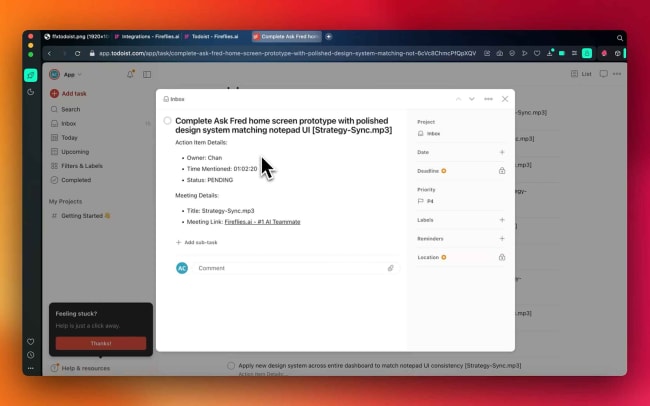
Task: Click Thanks! in the Feeling stuck popup
Action: 101,343
